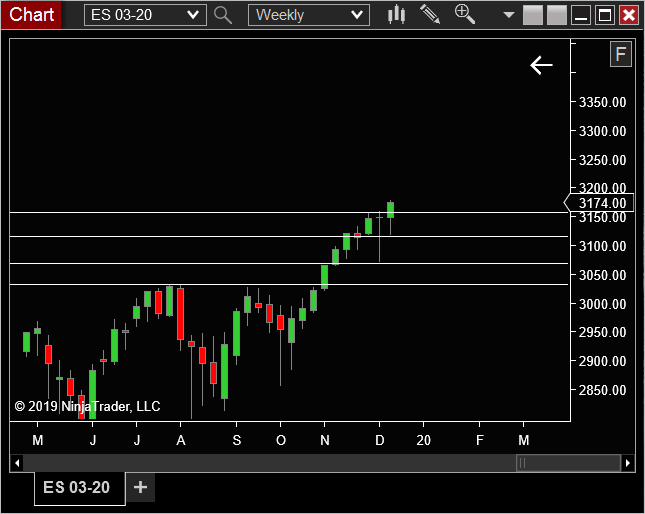Click the left scrollbar arrow
This screenshot has width=645, height=514.
17,463
